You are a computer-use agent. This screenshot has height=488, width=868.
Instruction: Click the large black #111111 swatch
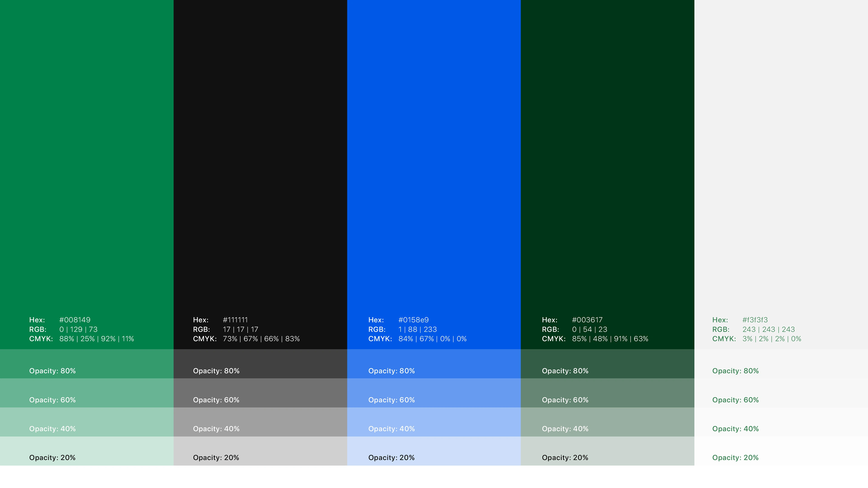[x=260, y=152]
